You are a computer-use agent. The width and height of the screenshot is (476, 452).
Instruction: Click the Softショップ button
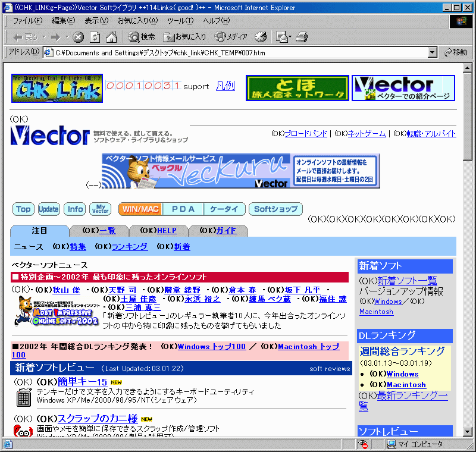275,209
